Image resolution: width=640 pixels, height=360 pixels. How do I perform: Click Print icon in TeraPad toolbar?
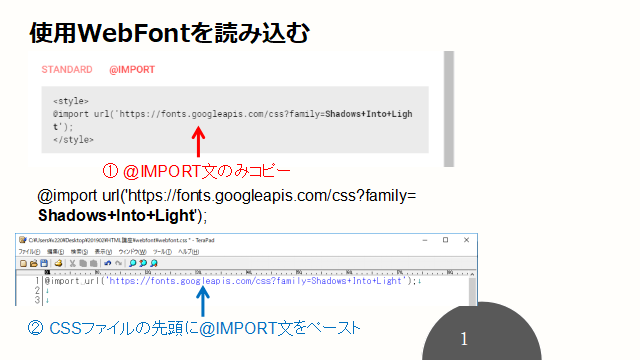coord(58,263)
